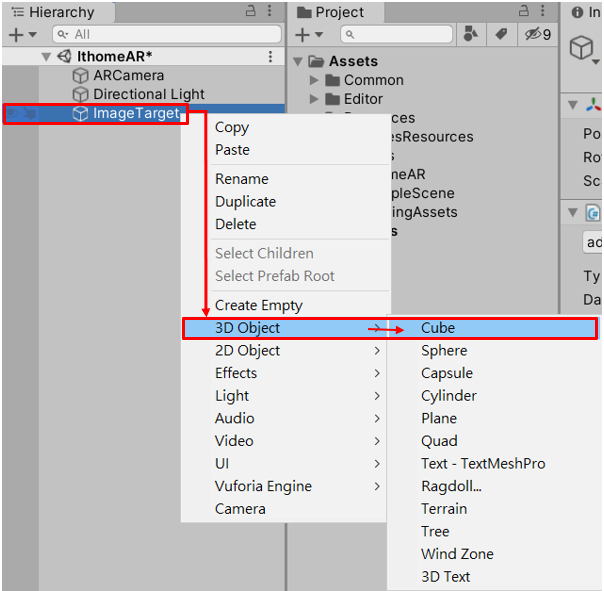Click the folder icon beside Editor
The height and width of the screenshot is (591, 604).
(x=332, y=99)
